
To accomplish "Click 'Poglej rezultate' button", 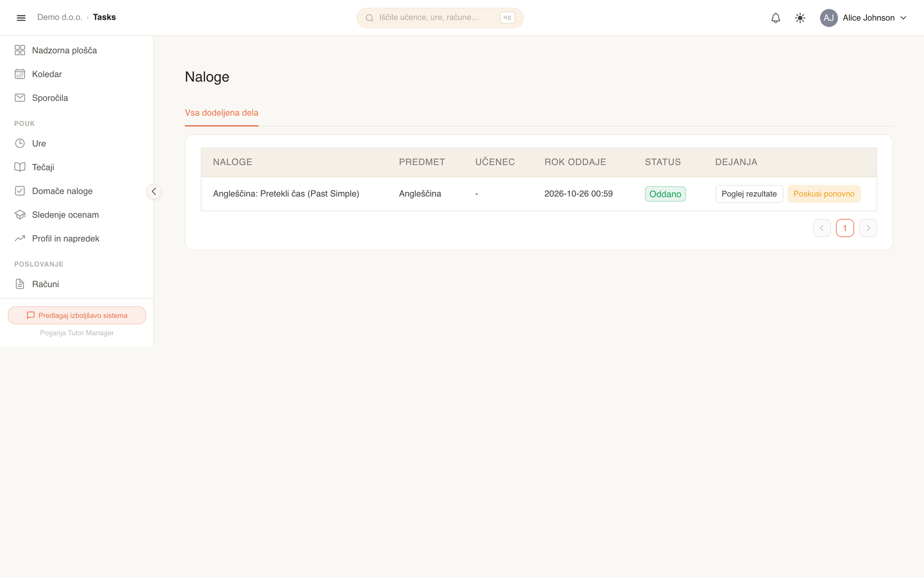I will point(749,194).
